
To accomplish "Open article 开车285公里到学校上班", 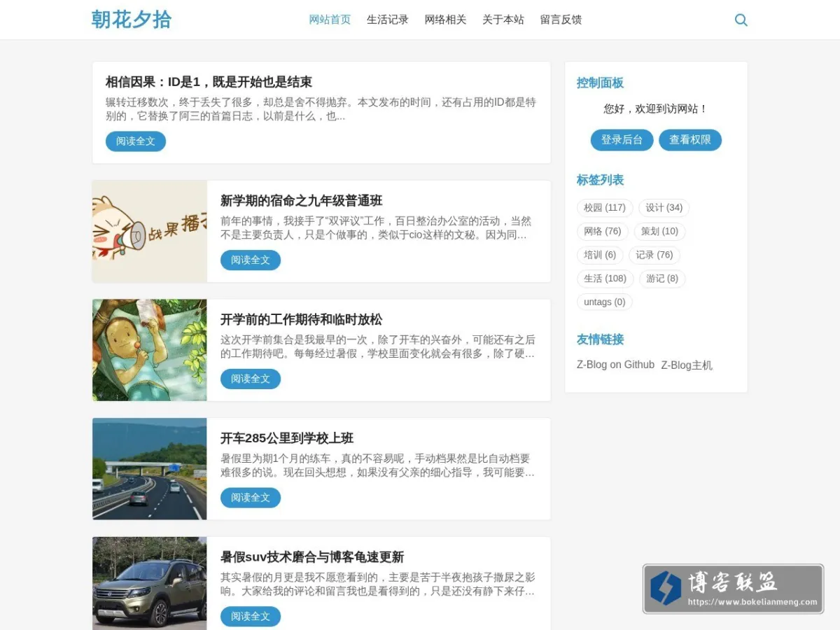I will click(x=287, y=439).
